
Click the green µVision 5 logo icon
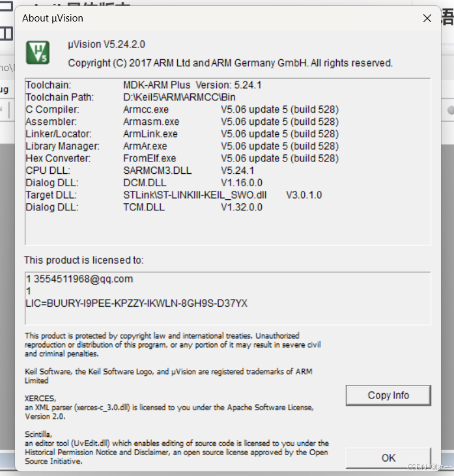[38, 53]
